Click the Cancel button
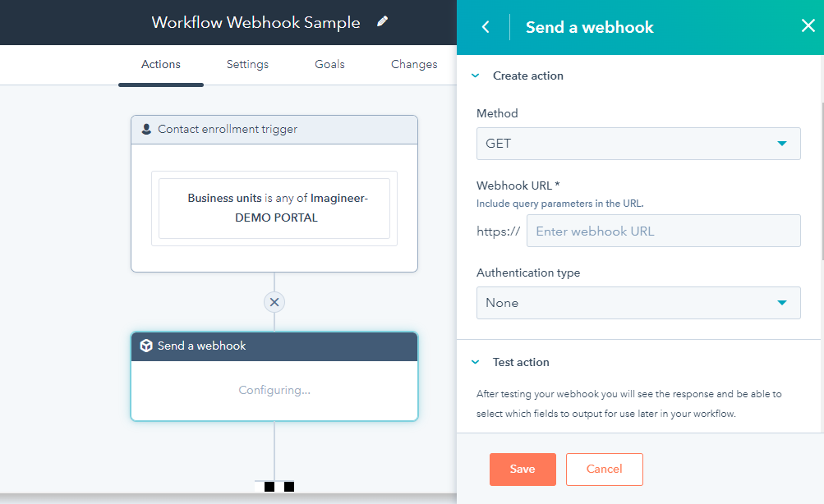This screenshot has width=824, height=504. [604, 469]
